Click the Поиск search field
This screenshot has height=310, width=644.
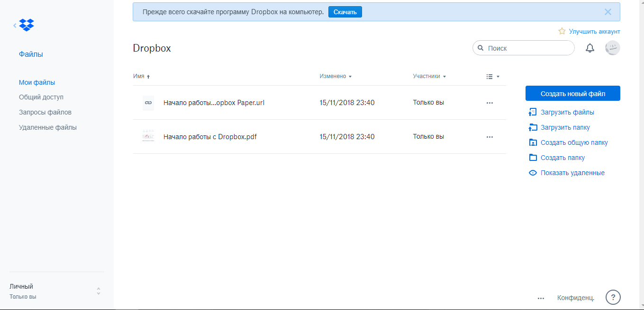click(x=526, y=48)
